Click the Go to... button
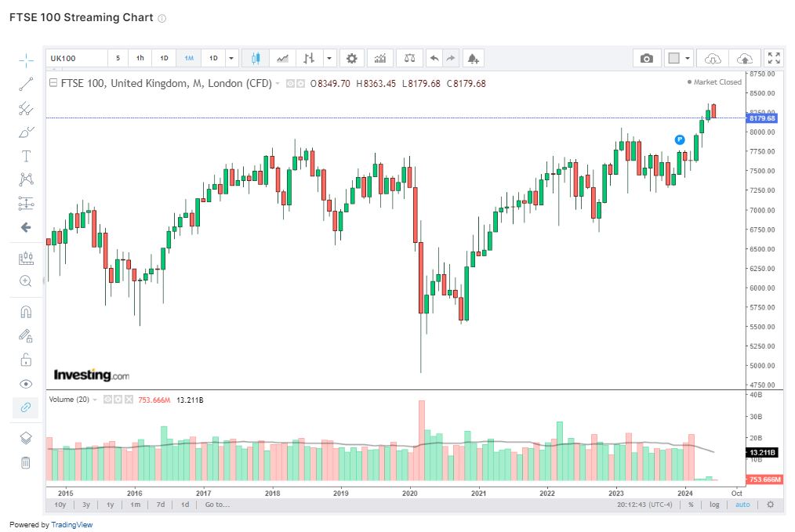This screenshot has height=532, width=795. click(x=217, y=505)
